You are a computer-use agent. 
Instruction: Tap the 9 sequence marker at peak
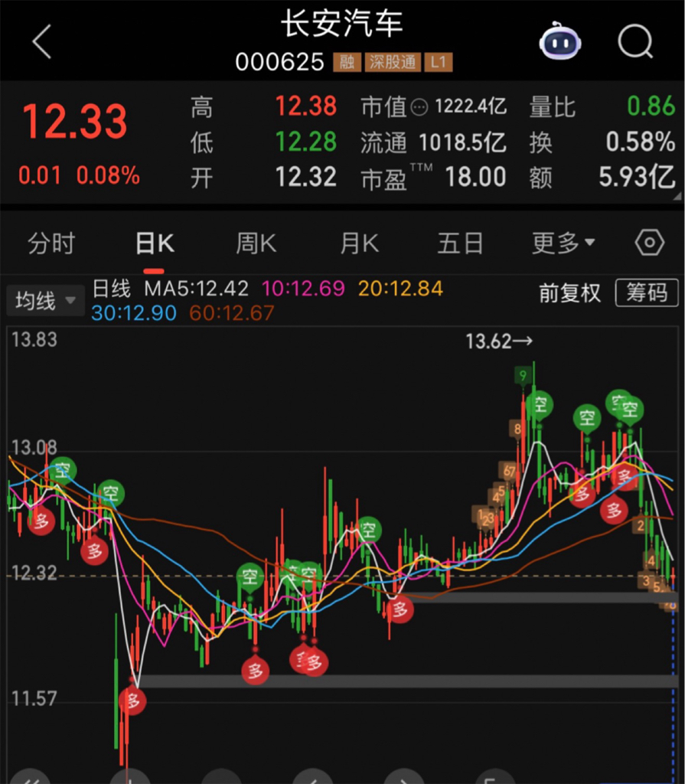coord(523,375)
